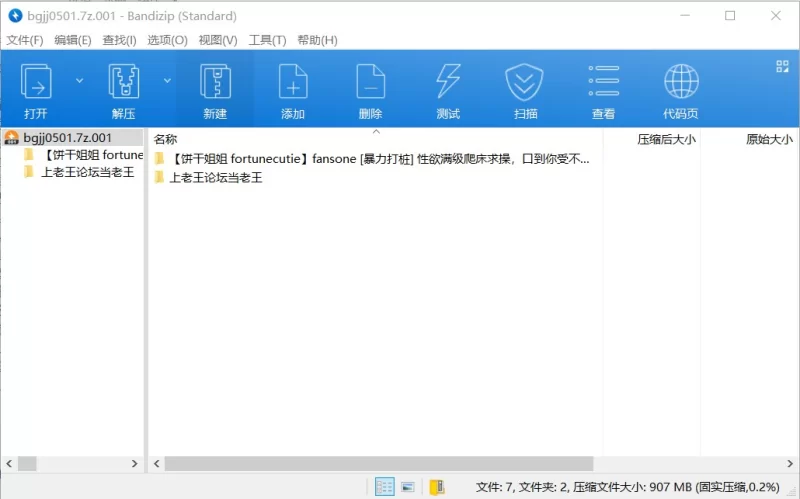Open the 视图(V) menu

click(x=218, y=40)
